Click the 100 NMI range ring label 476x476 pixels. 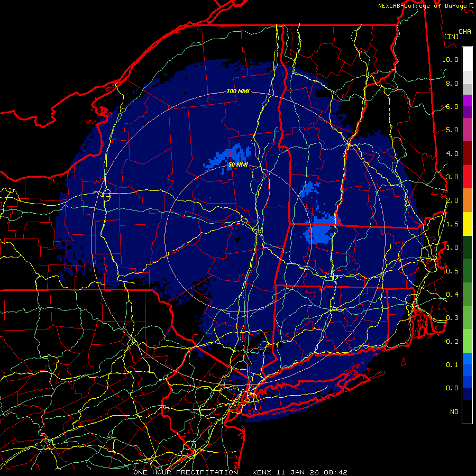click(x=238, y=91)
